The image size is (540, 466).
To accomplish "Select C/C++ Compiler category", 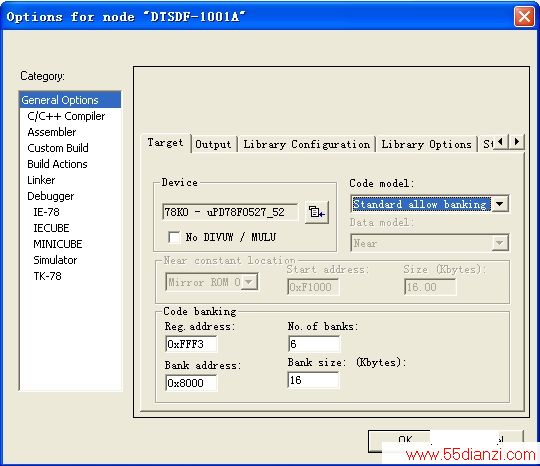I will point(66,116).
